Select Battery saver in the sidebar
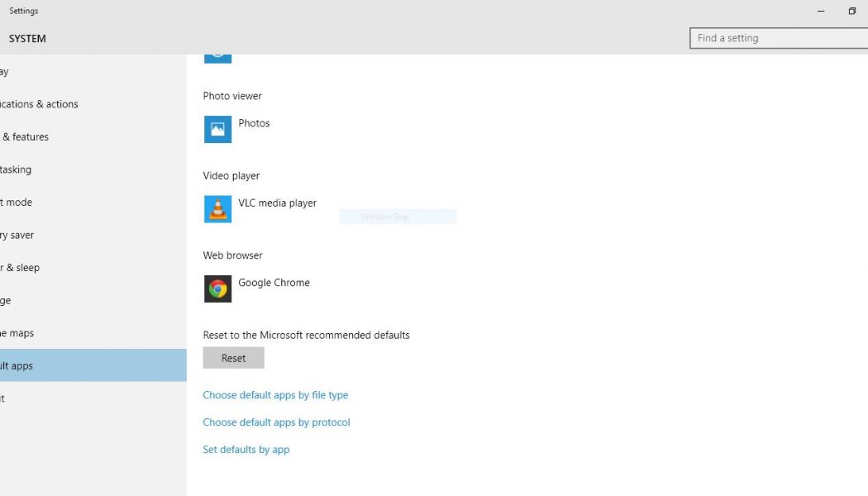The image size is (868, 496). [x=18, y=236]
